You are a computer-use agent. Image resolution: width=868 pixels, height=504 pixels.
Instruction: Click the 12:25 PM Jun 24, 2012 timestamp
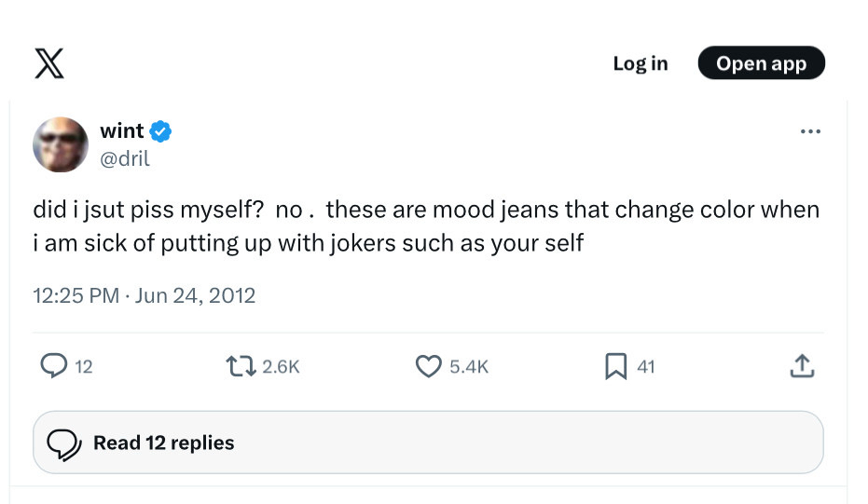pyautogui.click(x=144, y=295)
